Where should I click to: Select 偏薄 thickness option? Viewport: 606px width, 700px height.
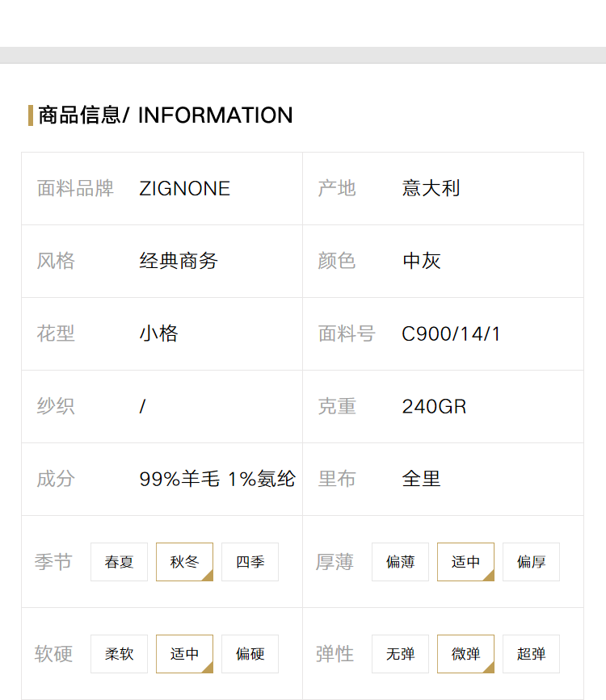[400, 562]
